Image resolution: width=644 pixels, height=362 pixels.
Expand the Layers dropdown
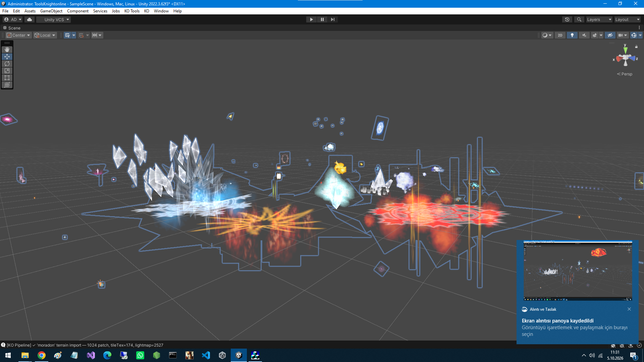coord(599,19)
